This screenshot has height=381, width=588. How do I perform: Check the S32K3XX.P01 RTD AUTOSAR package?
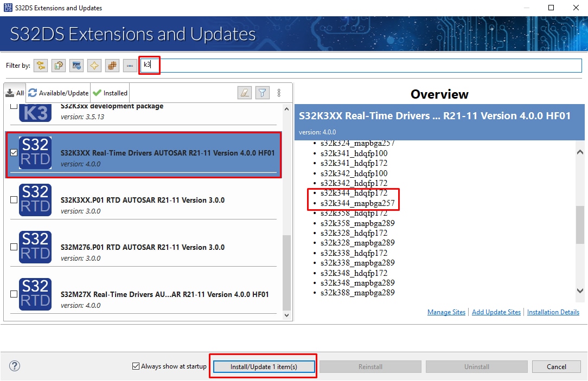[x=14, y=199]
